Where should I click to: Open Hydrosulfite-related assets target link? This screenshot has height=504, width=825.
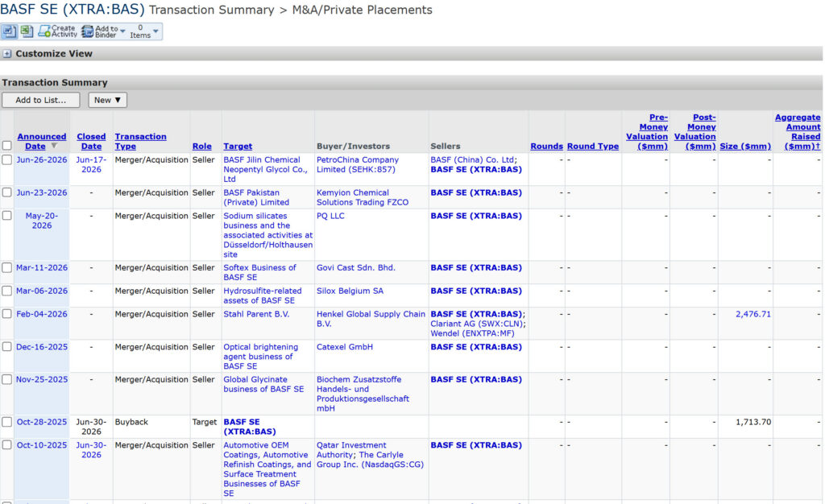(x=263, y=295)
